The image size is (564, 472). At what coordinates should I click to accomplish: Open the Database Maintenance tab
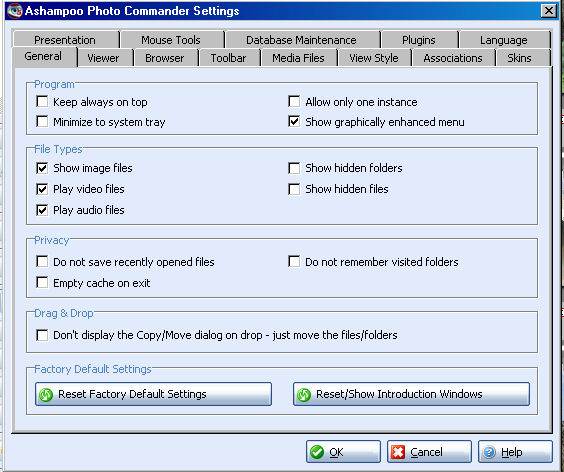click(x=302, y=40)
